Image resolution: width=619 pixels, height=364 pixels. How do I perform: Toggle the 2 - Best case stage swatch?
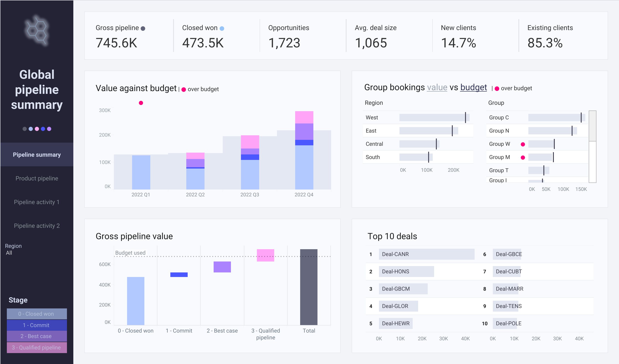[37, 336]
